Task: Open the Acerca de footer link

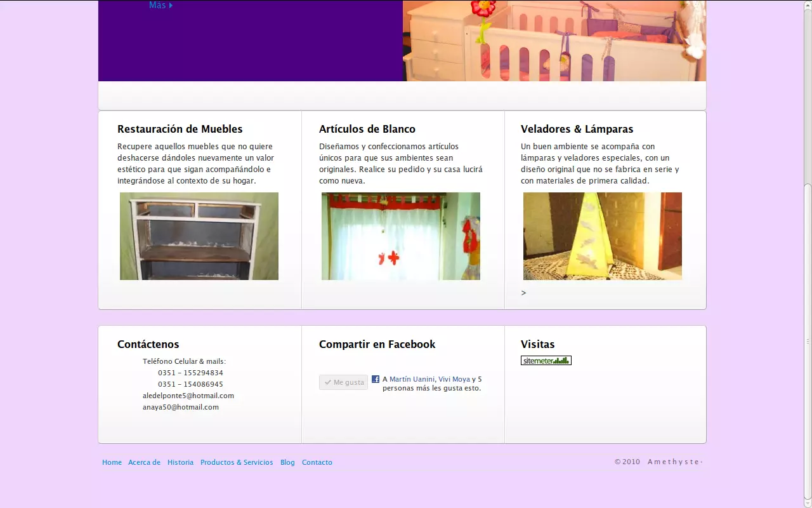Action: [144, 462]
